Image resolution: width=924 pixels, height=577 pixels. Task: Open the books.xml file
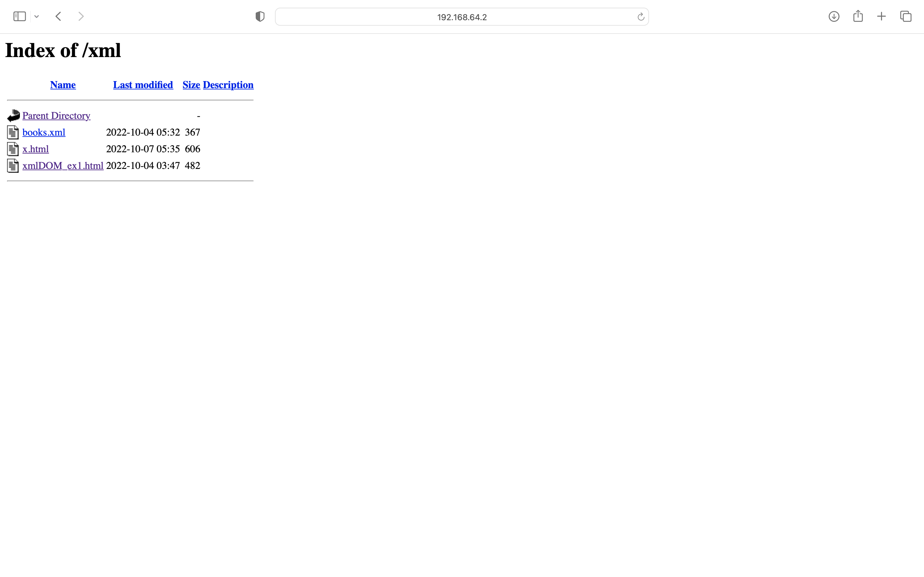(x=44, y=132)
